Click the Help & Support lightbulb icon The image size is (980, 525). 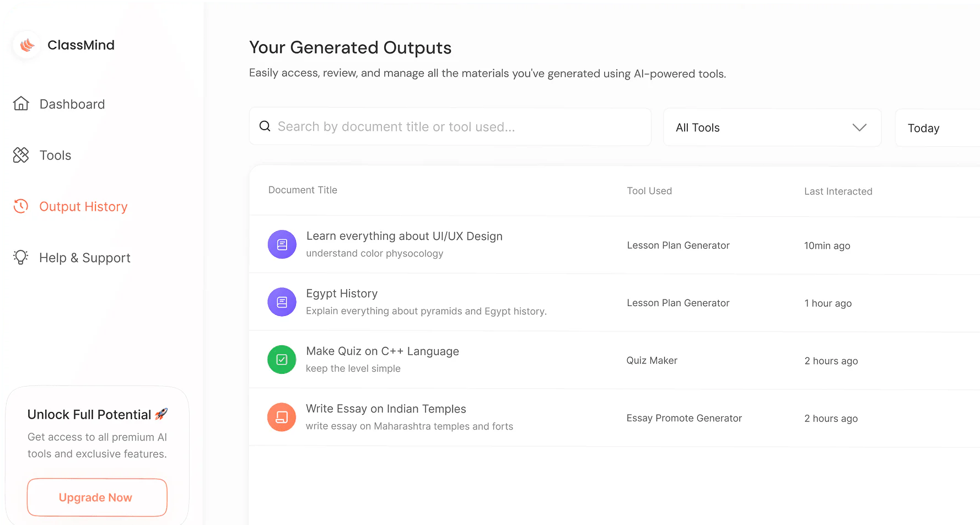(x=21, y=258)
